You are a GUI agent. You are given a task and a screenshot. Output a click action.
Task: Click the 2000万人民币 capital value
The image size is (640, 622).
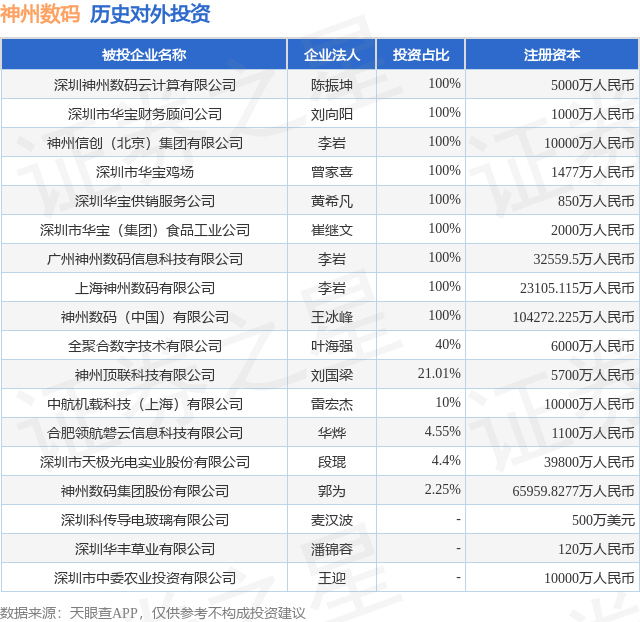[x=593, y=230]
